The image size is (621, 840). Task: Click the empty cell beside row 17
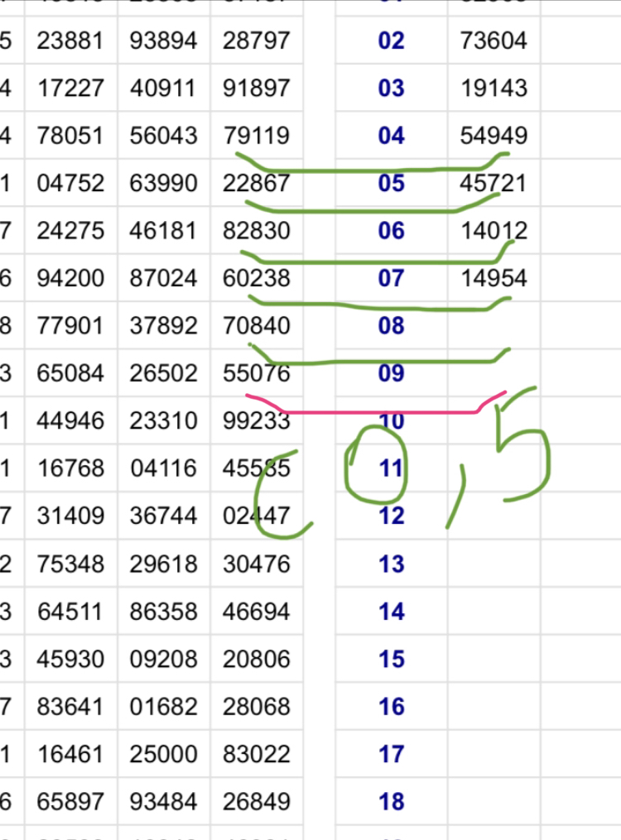[493, 755]
